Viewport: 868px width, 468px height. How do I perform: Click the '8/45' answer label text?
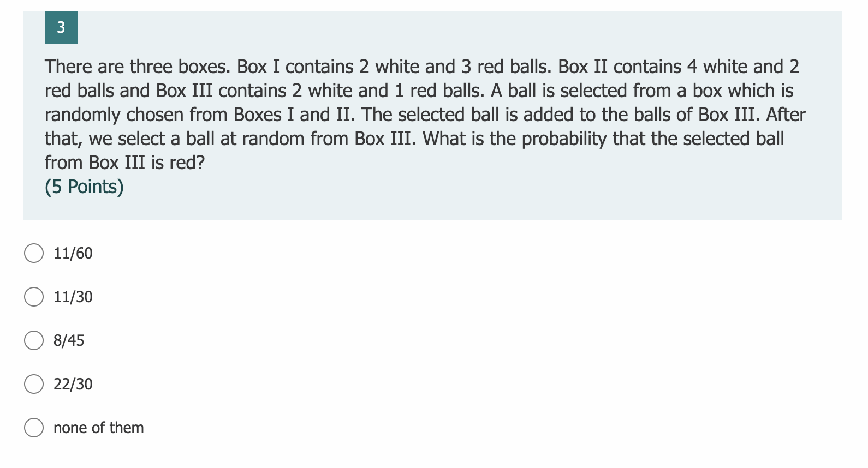click(x=69, y=340)
